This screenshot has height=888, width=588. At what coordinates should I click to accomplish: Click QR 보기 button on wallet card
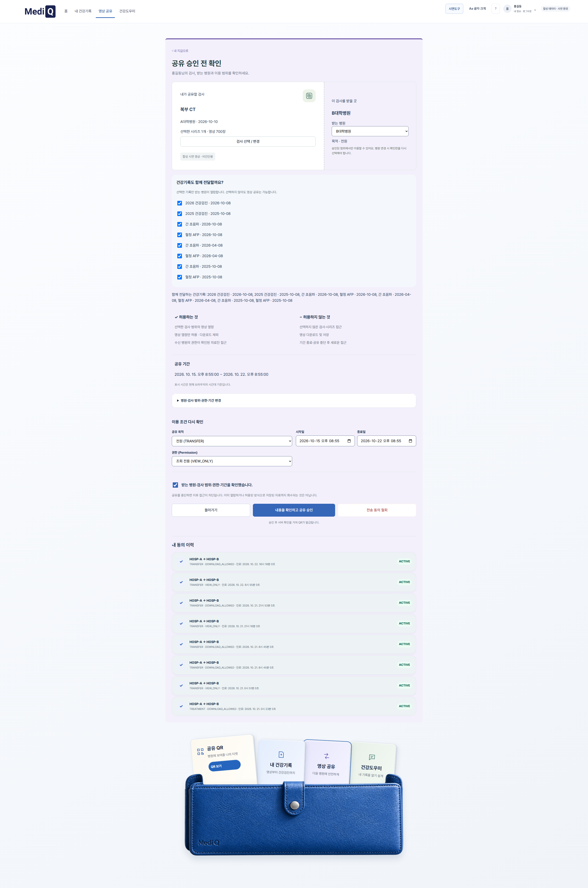[224, 765]
